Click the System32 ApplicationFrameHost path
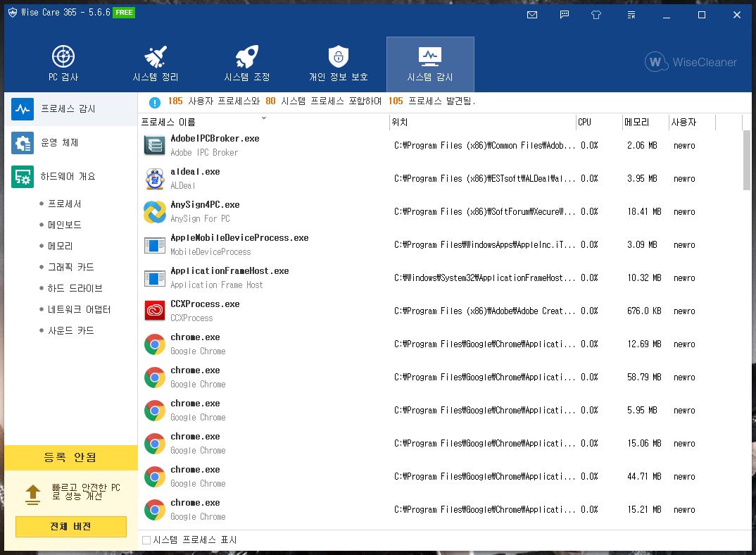 484,278
